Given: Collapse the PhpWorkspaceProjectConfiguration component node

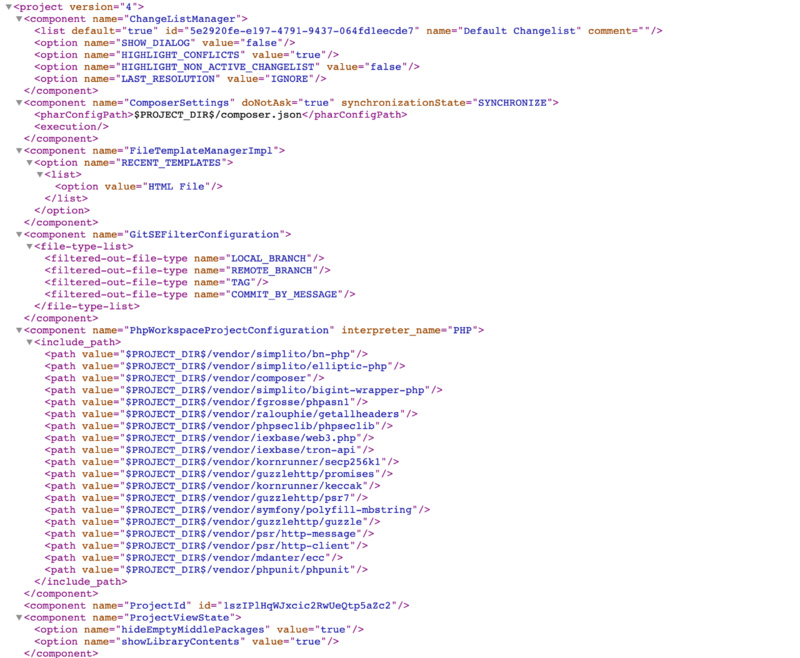Looking at the screenshot, I should coord(18,331).
